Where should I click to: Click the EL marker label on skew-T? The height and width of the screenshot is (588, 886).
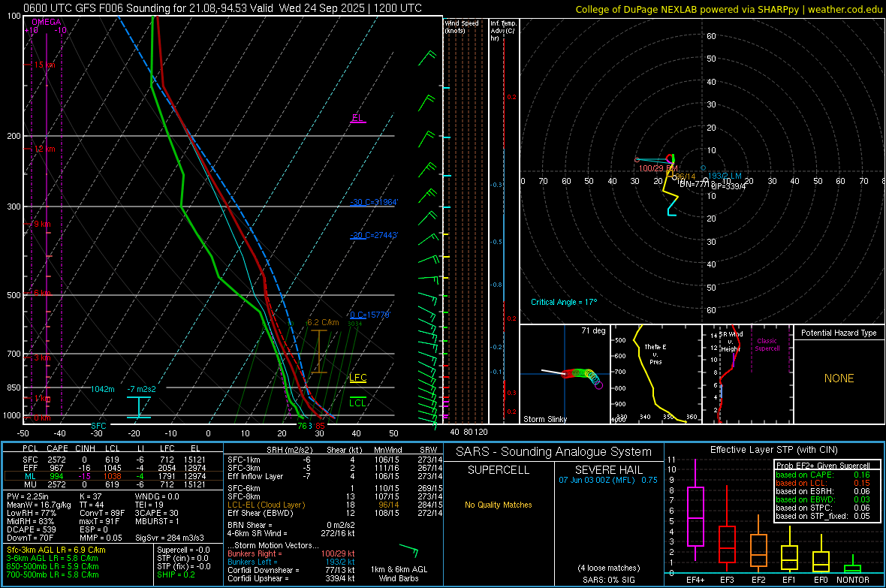click(x=357, y=118)
